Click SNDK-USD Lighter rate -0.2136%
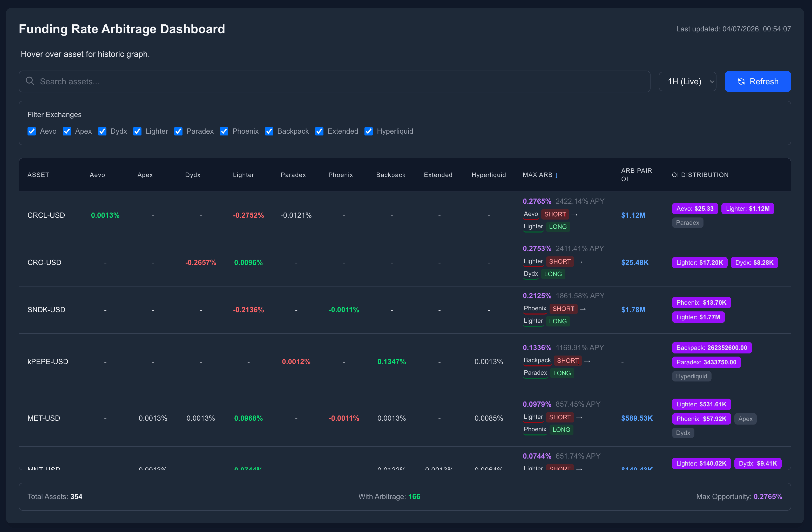 point(248,310)
